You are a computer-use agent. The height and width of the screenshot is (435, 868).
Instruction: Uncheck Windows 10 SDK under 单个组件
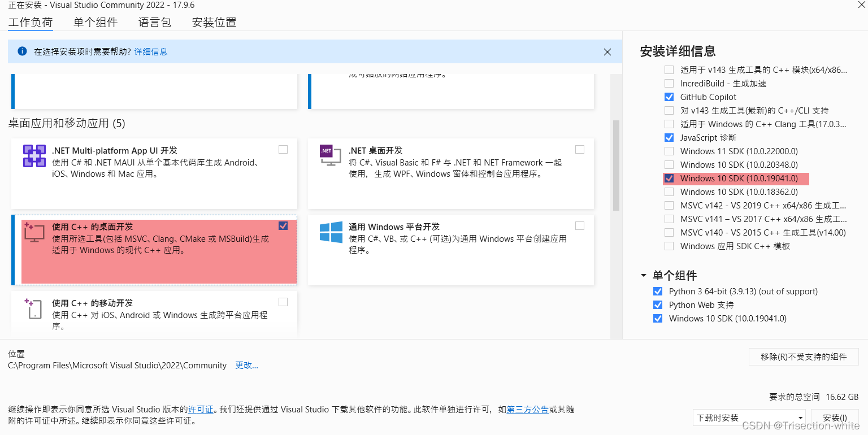[x=658, y=319]
